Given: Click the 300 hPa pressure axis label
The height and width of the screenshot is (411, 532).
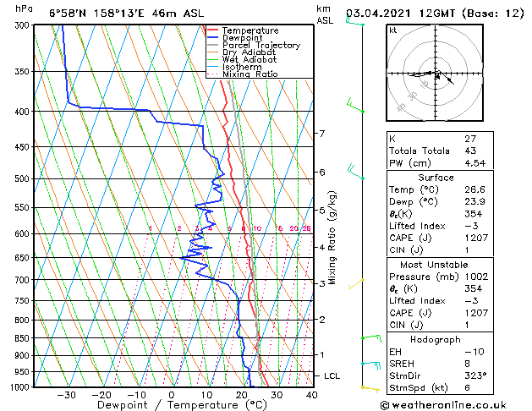Looking at the screenshot, I should coord(24,25).
